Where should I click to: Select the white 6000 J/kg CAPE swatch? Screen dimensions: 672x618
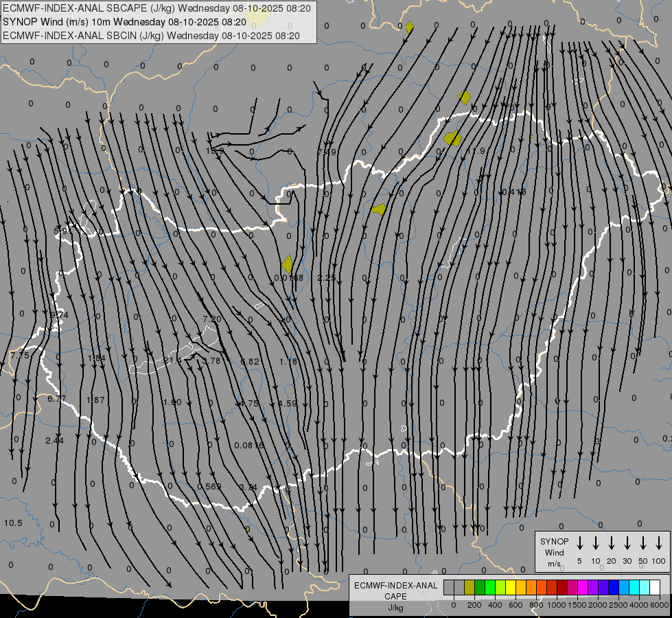tap(655, 587)
